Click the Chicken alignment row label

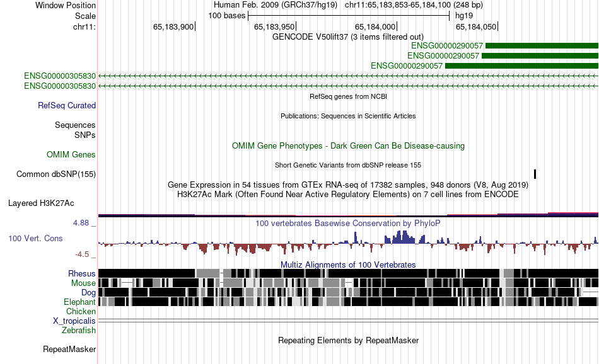81,311
